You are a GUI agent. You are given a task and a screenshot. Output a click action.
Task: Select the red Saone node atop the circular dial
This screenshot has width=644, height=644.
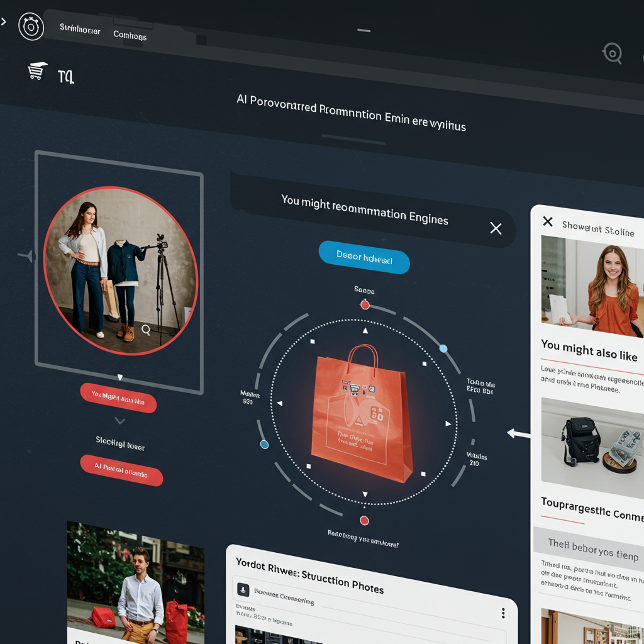click(365, 304)
